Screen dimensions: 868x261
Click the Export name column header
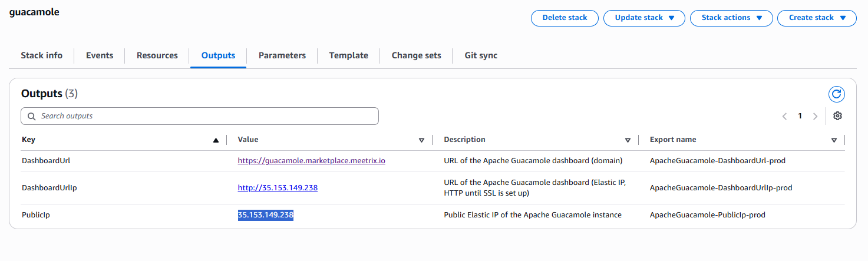(673, 140)
